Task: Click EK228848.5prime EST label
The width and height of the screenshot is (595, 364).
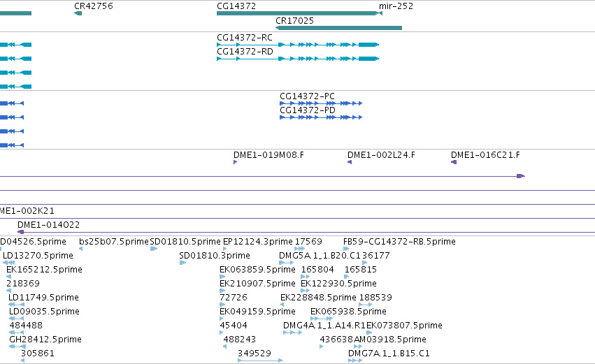Action: (x=318, y=298)
